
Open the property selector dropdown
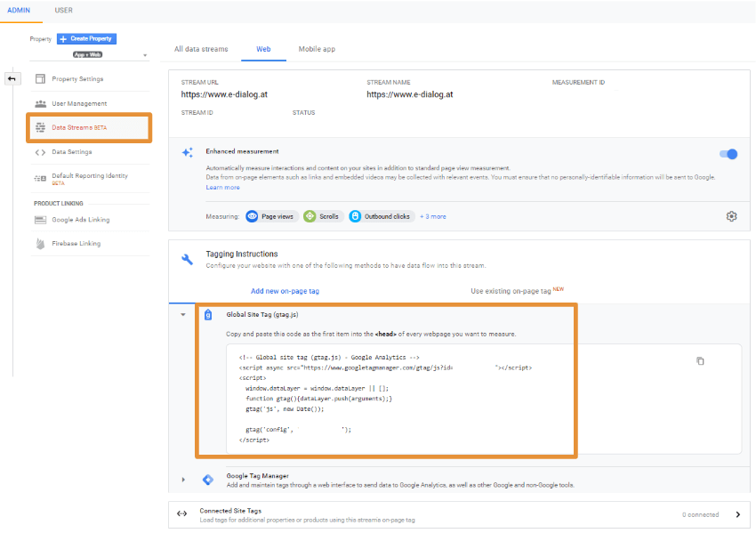click(x=145, y=55)
